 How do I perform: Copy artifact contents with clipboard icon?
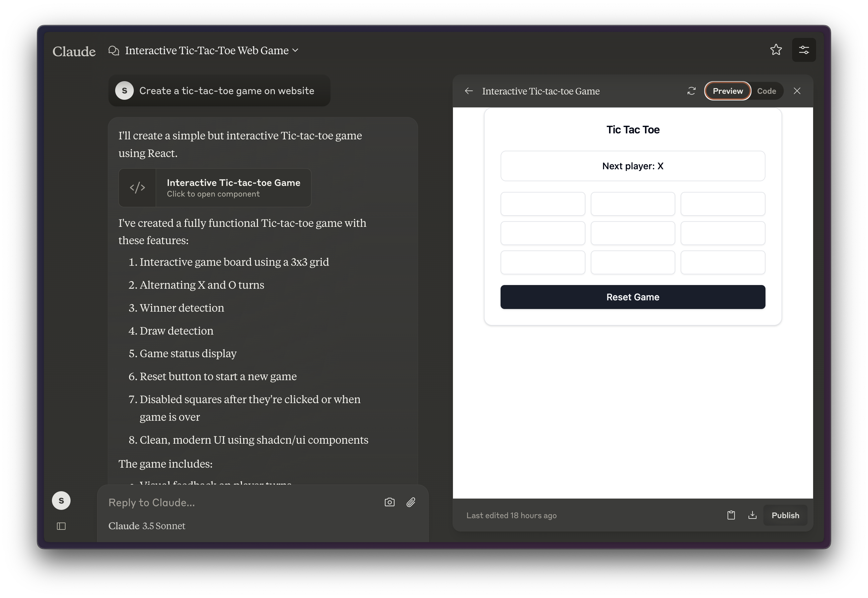(731, 515)
